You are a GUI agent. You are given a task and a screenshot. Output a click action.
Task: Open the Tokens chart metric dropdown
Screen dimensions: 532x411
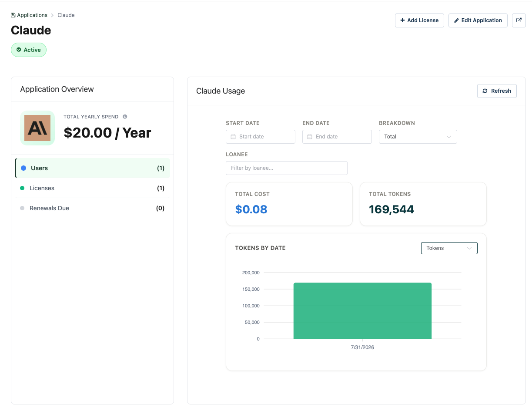coord(449,248)
